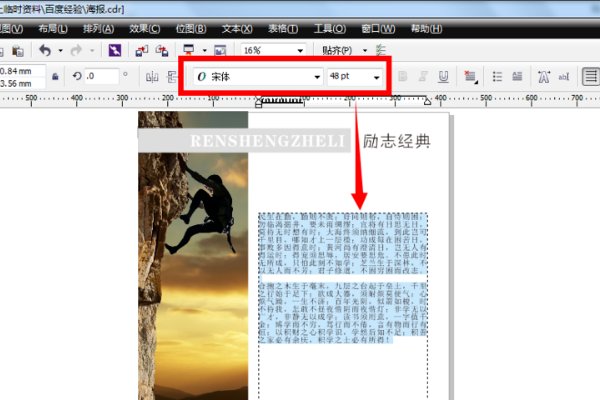This screenshot has height=400, width=600.
Task: Click the right indent marker on the ruler
Action: 427,101
